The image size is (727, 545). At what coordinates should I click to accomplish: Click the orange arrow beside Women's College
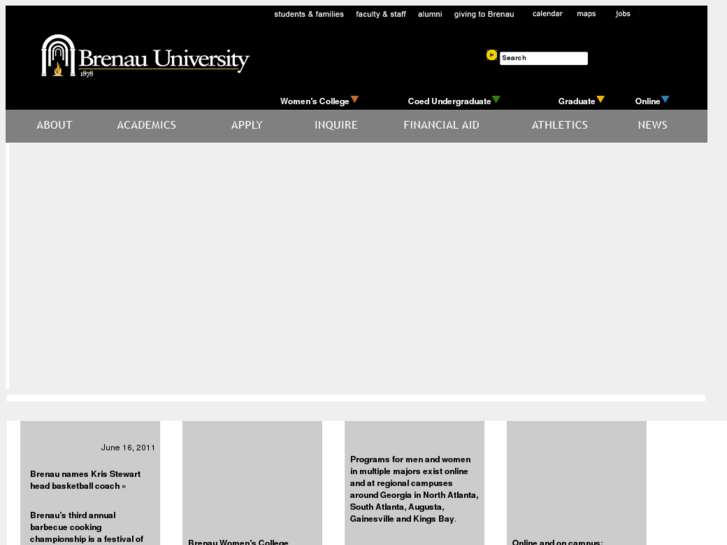(x=355, y=99)
